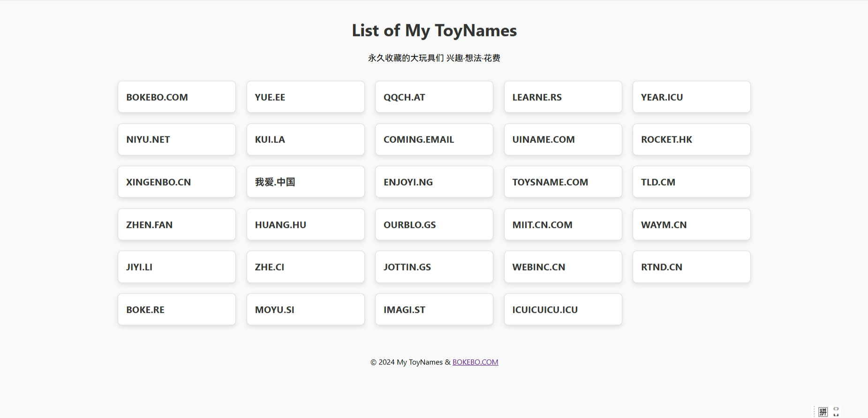Click the QQCH.AT domain card

(x=434, y=97)
